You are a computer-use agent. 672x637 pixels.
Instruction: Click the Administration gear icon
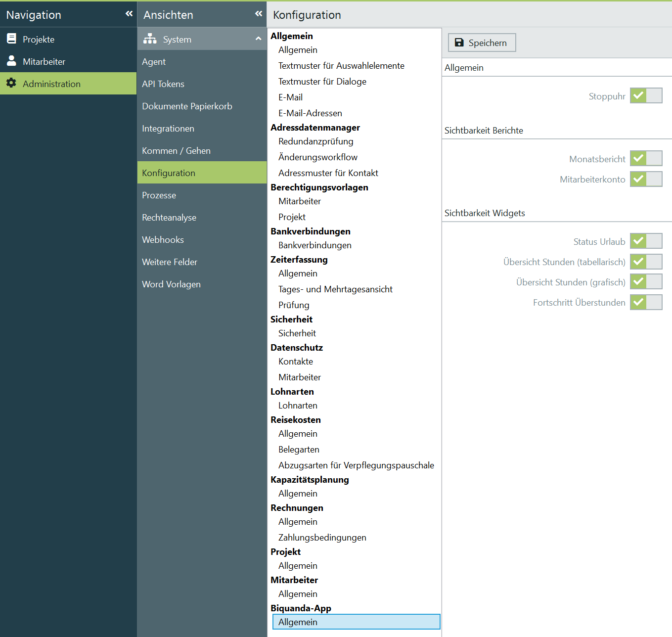pyautogui.click(x=11, y=83)
